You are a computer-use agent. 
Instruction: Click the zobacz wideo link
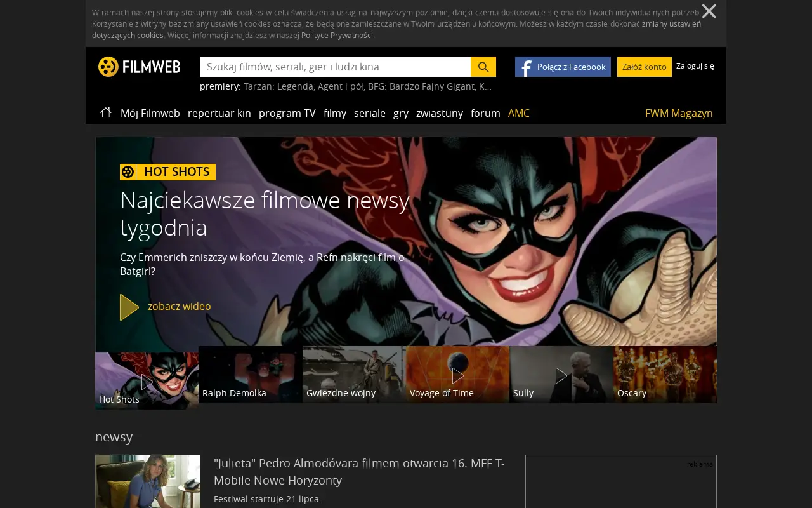180,307
